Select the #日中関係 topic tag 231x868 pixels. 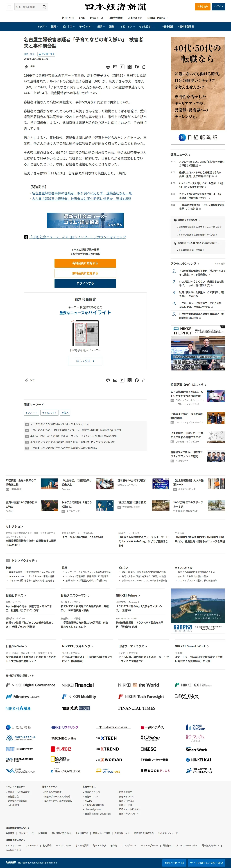(x=168, y=27)
